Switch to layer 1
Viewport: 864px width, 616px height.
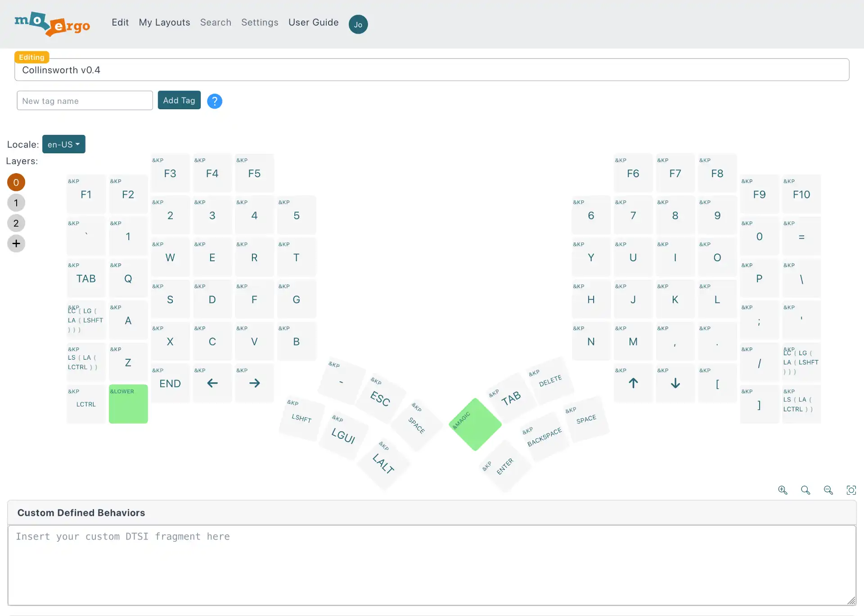coord(16,203)
